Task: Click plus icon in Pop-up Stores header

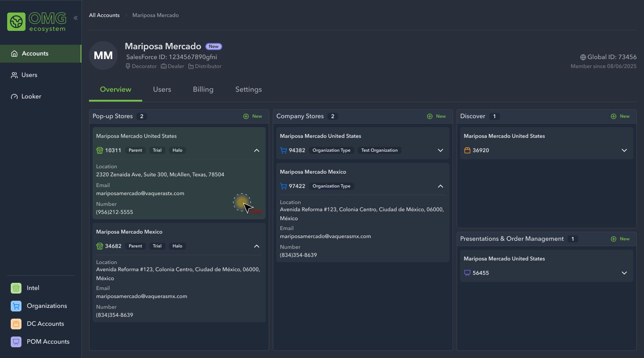Action: tap(246, 116)
